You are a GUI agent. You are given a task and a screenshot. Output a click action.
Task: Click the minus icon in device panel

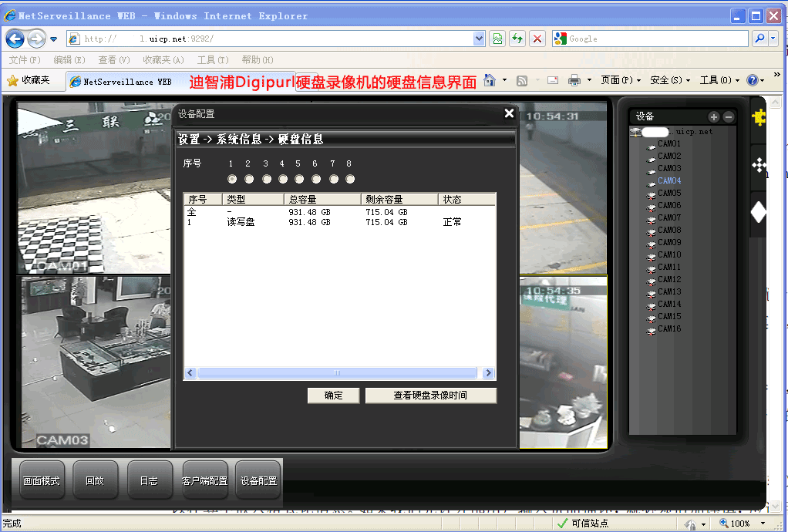pos(728,117)
